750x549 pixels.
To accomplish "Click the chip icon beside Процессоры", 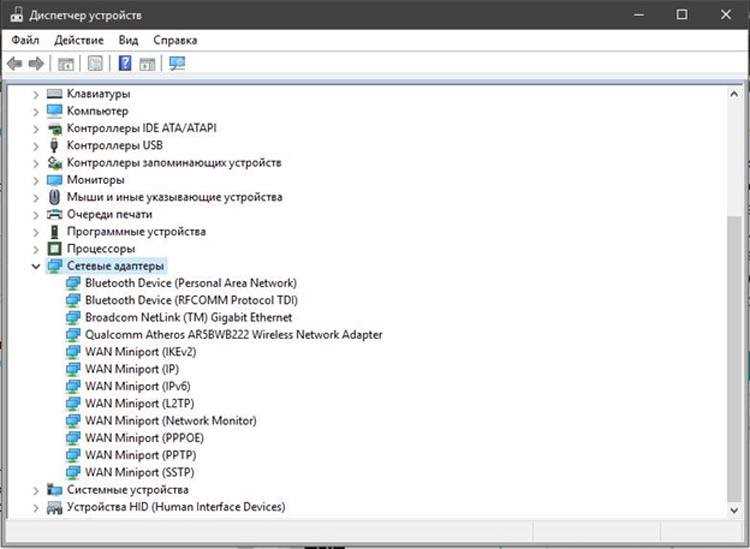I will [55, 249].
